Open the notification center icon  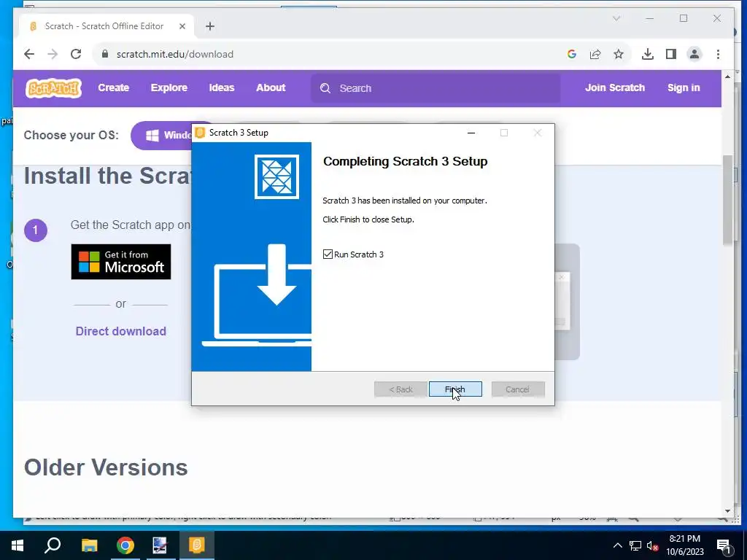click(724, 545)
